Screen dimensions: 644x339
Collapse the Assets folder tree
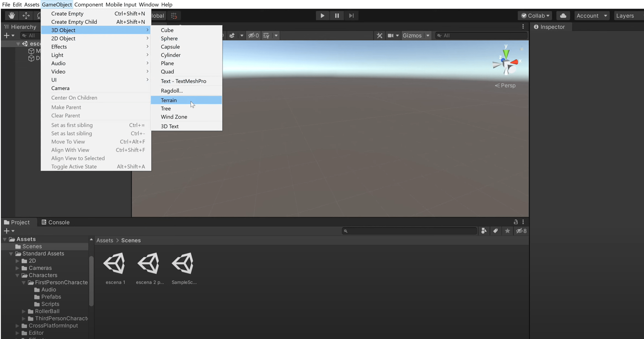click(5, 239)
